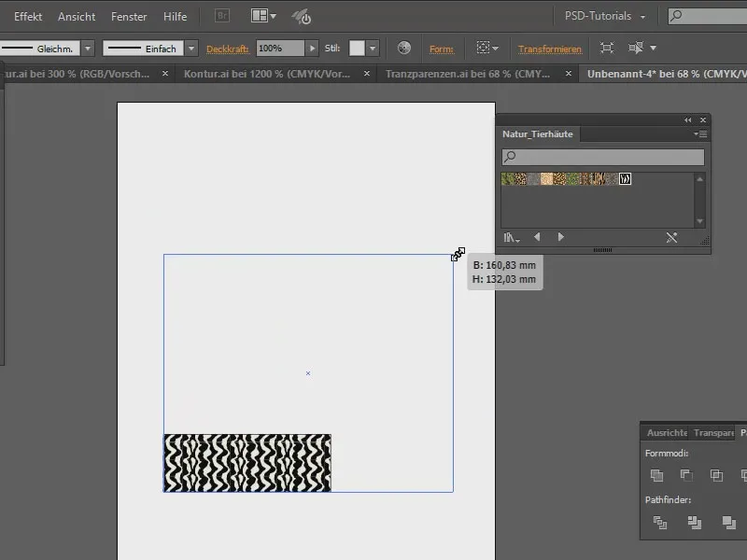Open the Hilfe menu

(x=175, y=16)
